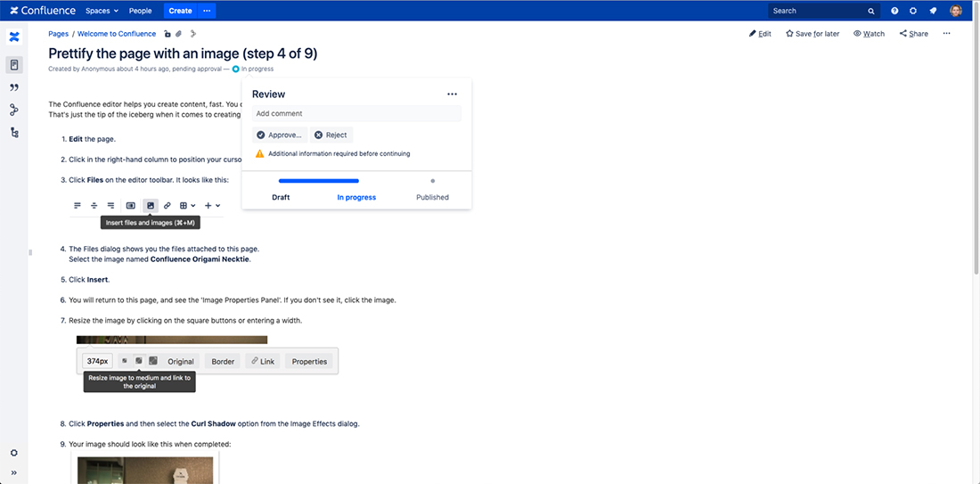The height and width of the screenshot is (484, 980).
Task: Click the blue workflow progress bar
Action: [319, 181]
